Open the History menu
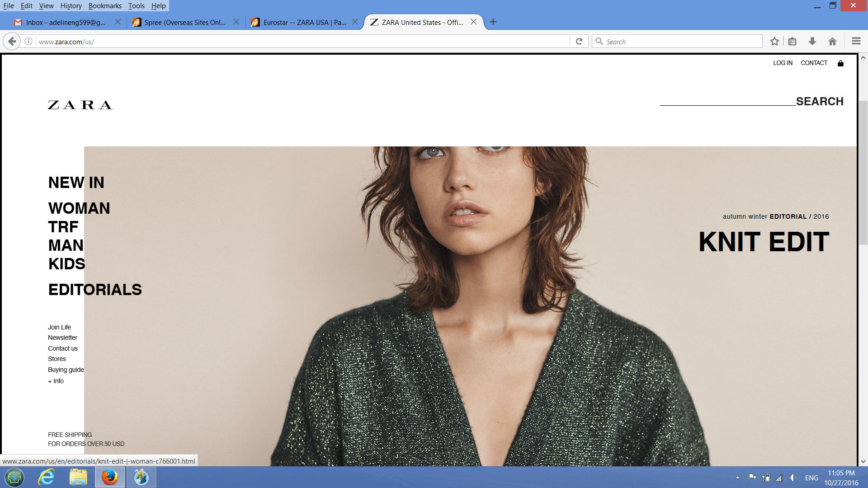Image resolution: width=868 pixels, height=488 pixels. 71,6
